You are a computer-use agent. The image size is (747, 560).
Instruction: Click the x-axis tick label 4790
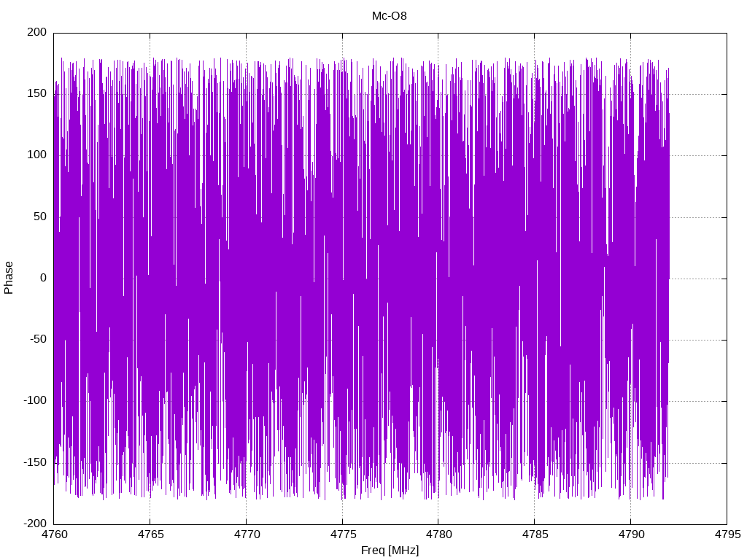point(631,534)
